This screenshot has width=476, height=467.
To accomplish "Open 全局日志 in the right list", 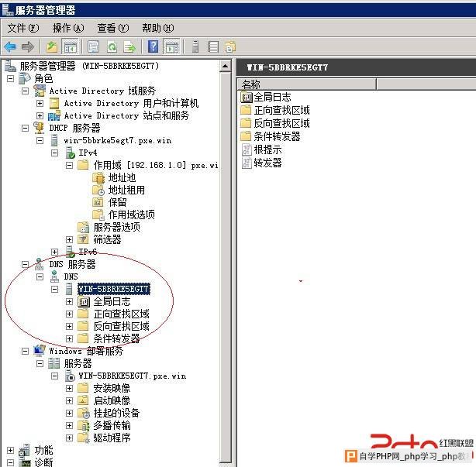I will (x=272, y=97).
